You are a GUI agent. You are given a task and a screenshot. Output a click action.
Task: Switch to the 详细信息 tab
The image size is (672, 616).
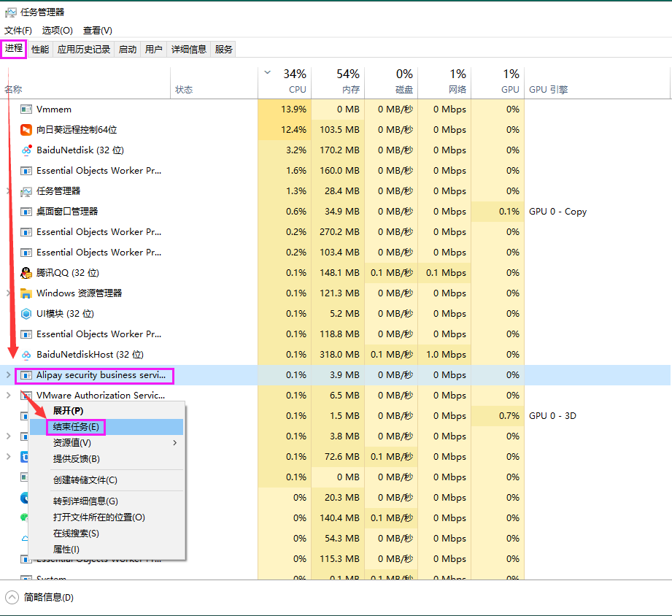tap(189, 50)
